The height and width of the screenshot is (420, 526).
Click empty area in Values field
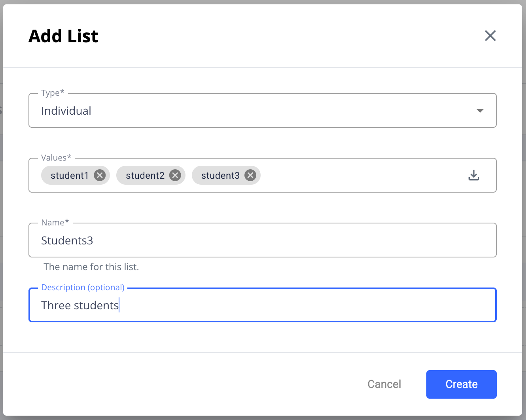pos(356,175)
